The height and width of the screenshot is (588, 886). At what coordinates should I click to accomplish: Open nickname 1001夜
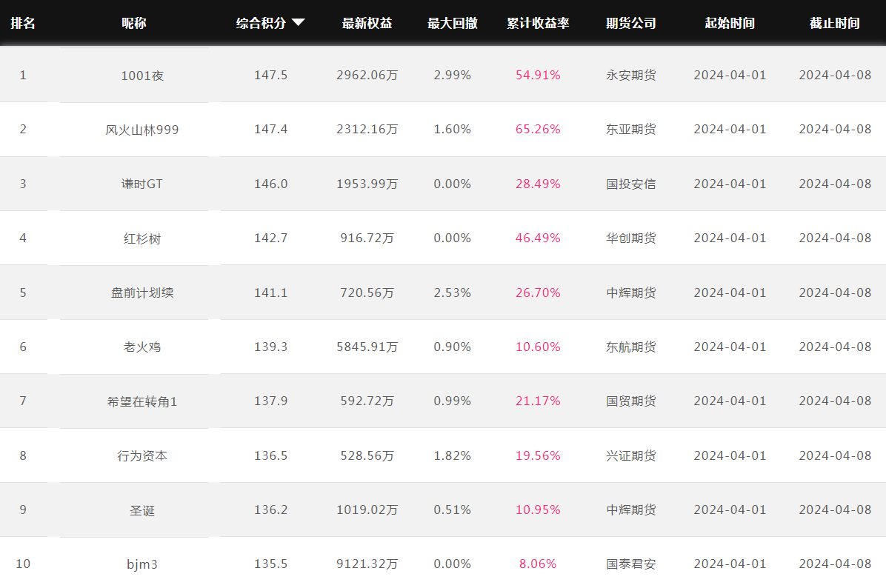pyautogui.click(x=142, y=76)
